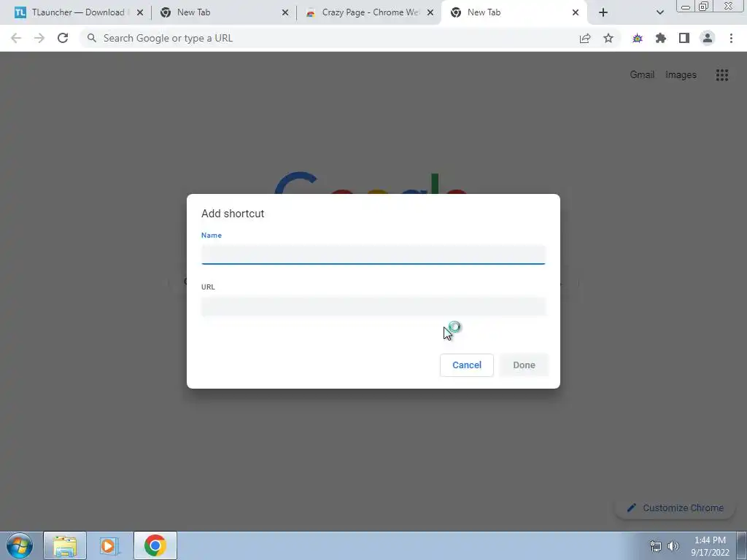Click the browser back arrow
This screenshot has width=747, height=560.
coord(16,38)
